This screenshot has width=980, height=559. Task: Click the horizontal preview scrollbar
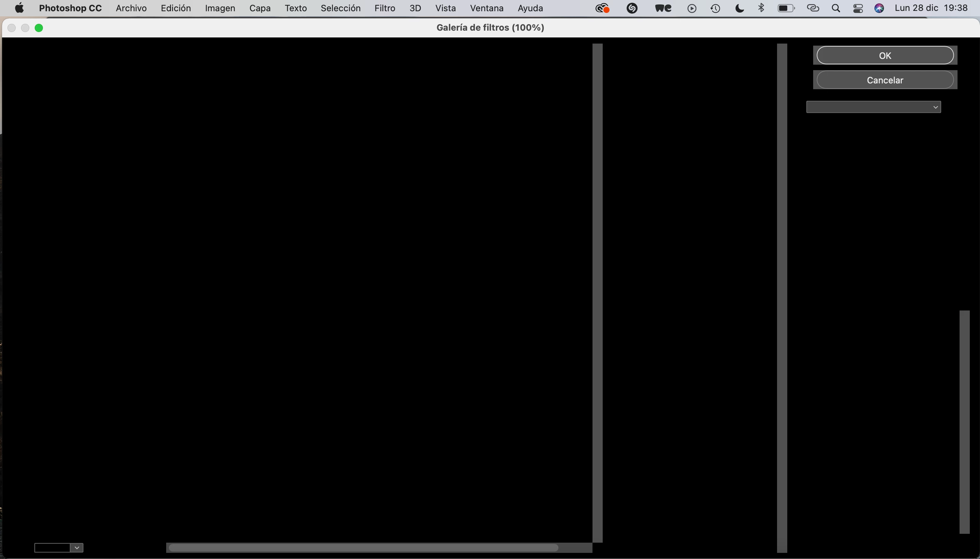(x=363, y=548)
